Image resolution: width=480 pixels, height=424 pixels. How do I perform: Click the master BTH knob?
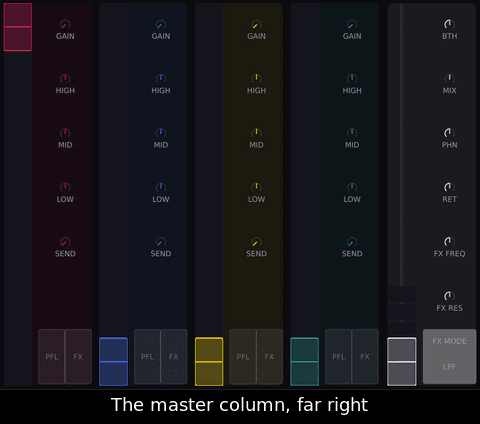click(449, 25)
